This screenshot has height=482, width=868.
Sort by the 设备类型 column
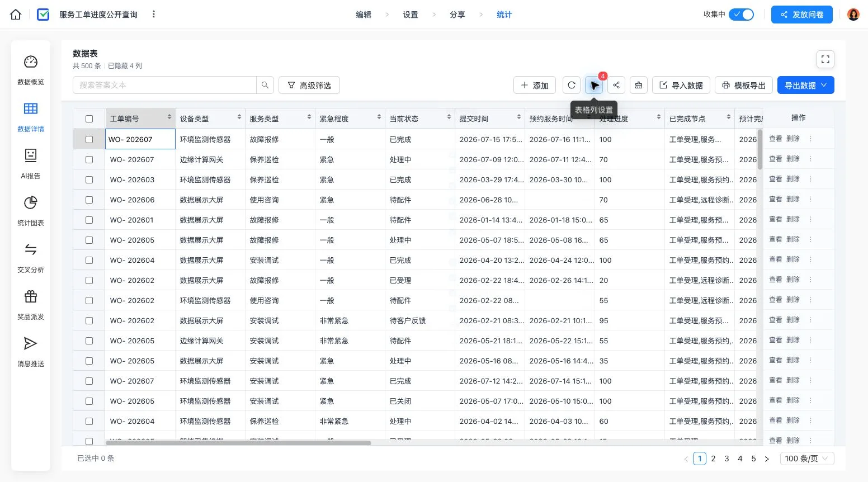(x=239, y=117)
